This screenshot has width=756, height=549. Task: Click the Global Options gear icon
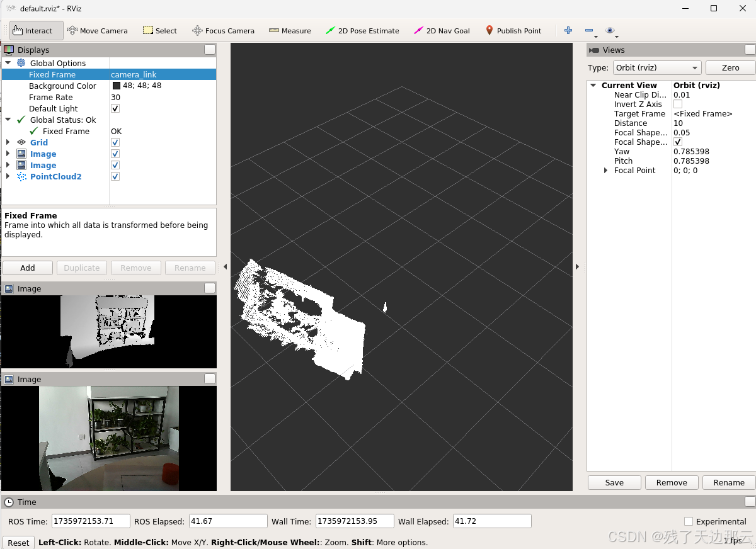coord(21,63)
